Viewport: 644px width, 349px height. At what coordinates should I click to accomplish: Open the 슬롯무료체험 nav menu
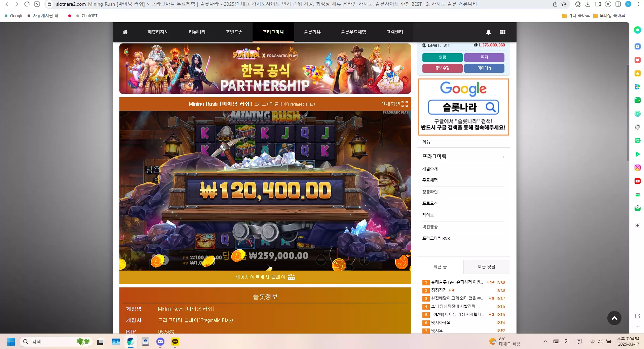pyautogui.click(x=353, y=32)
